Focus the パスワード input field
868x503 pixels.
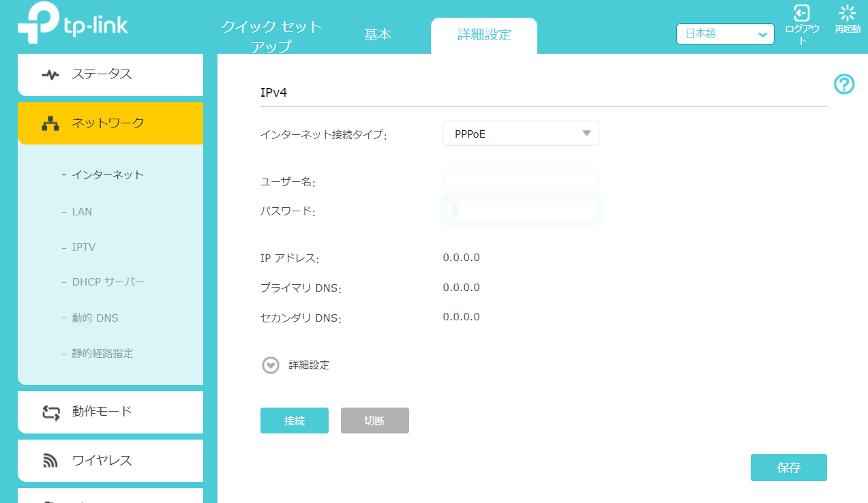(x=521, y=211)
